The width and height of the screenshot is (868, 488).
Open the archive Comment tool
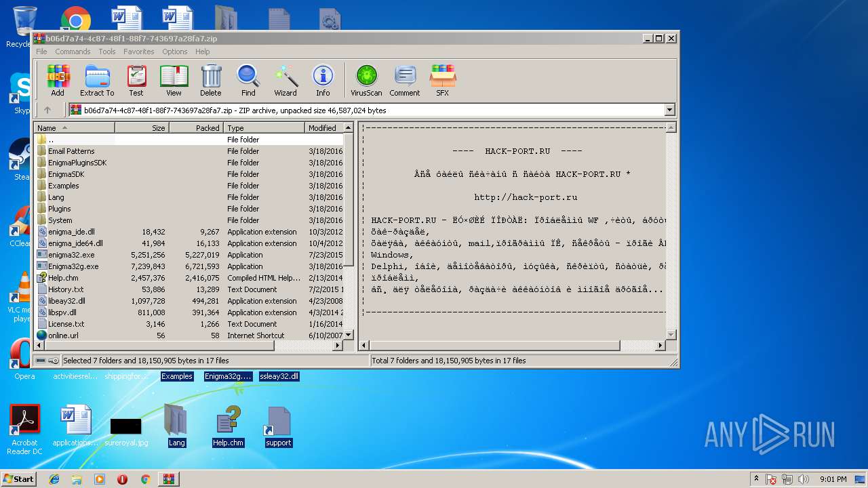(405, 81)
